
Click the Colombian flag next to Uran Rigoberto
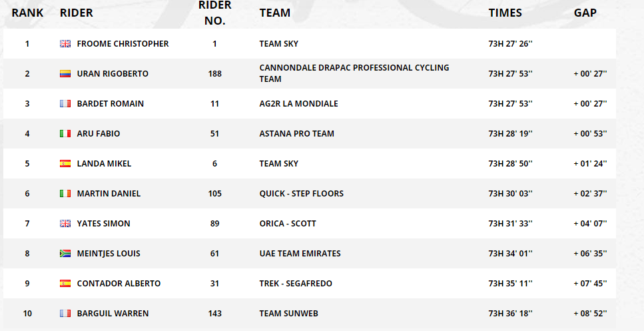(65, 73)
